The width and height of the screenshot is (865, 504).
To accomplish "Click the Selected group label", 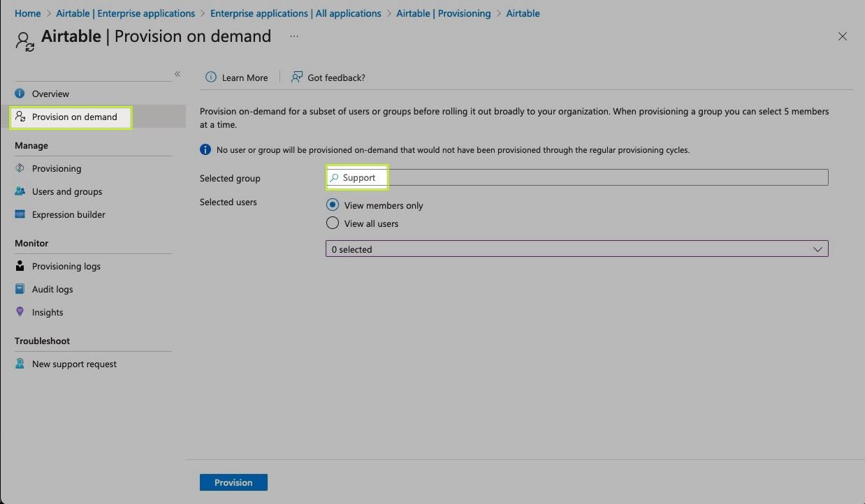I will pyautogui.click(x=230, y=178).
